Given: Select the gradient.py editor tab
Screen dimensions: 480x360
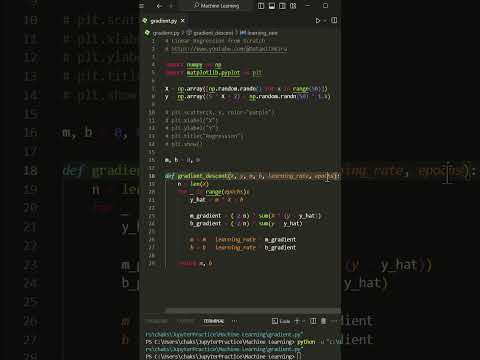Looking at the screenshot, I should pos(164,21).
